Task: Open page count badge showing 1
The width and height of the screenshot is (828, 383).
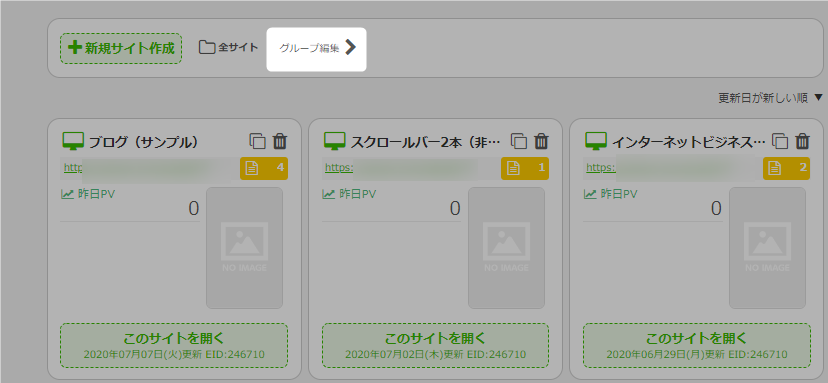Action: pyautogui.click(x=525, y=169)
